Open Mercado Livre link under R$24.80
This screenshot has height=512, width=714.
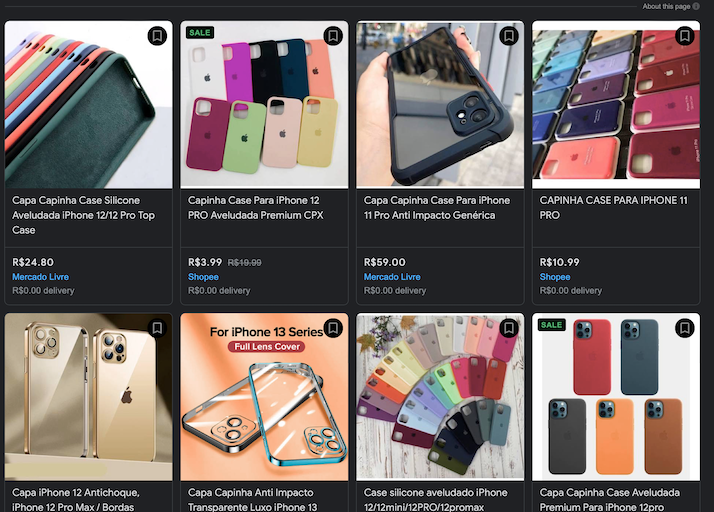click(x=41, y=277)
